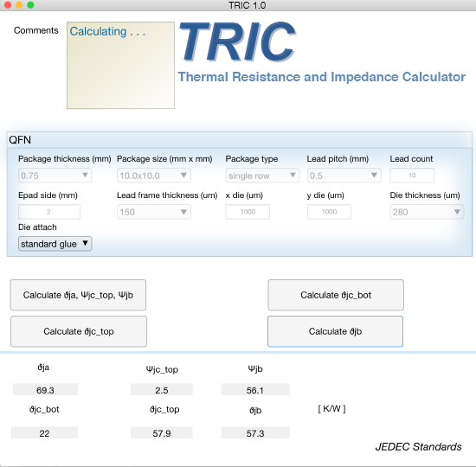Click the TRIC logo
Screen dimensions: 476x467
pyautogui.click(x=237, y=42)
